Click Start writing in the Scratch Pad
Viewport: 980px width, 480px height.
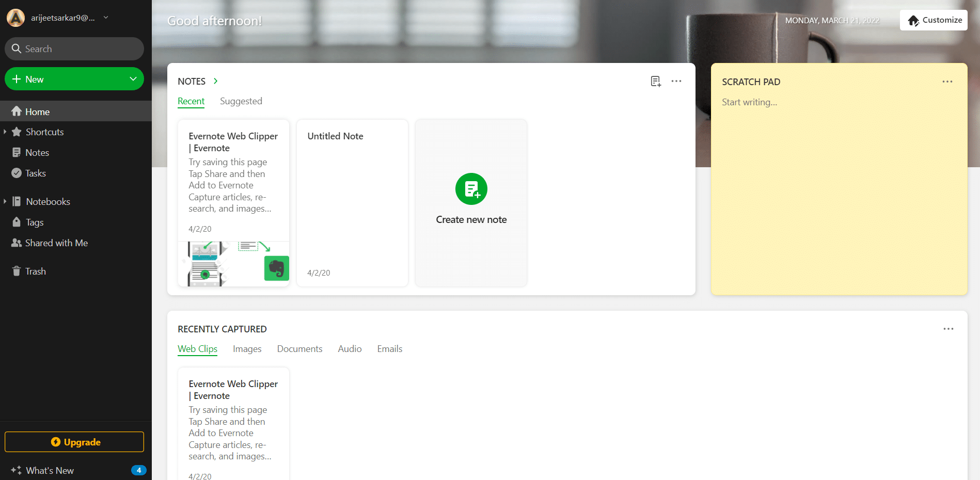(x=749, y=102)
